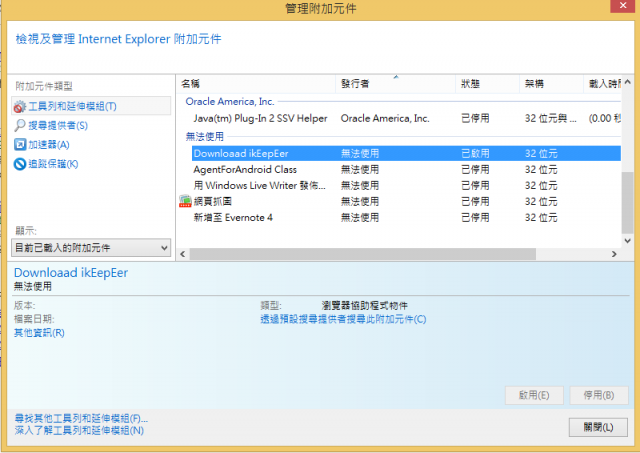Click the list scroll up arrow

[627, 82]
